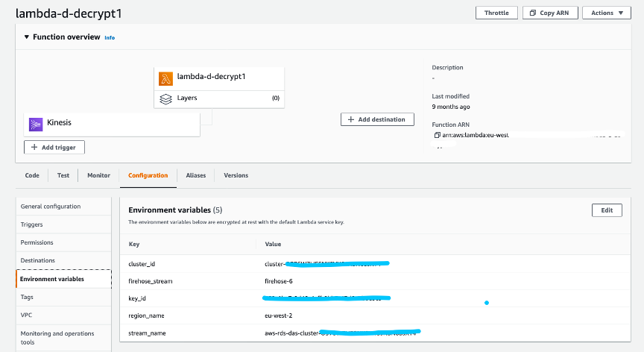Click the Environment variables (5) heading
This screenshot has height=352, width=644.
tap(175, 210)
